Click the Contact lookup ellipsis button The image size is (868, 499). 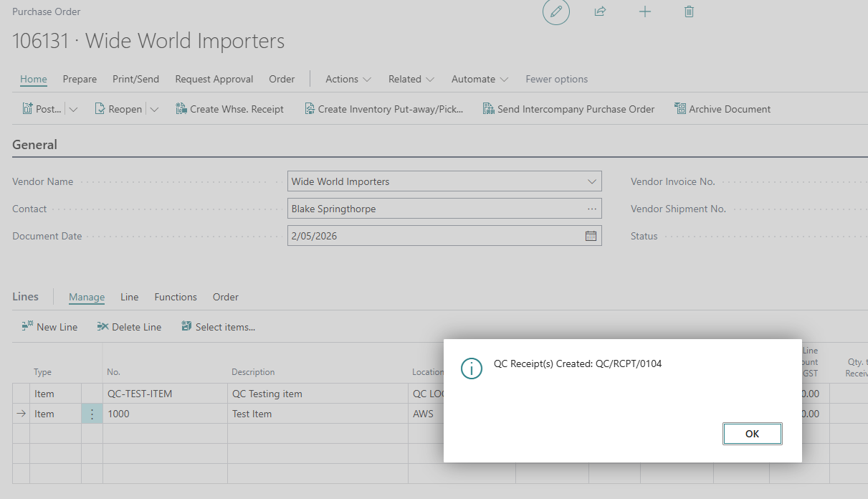[x=591, y=209]
